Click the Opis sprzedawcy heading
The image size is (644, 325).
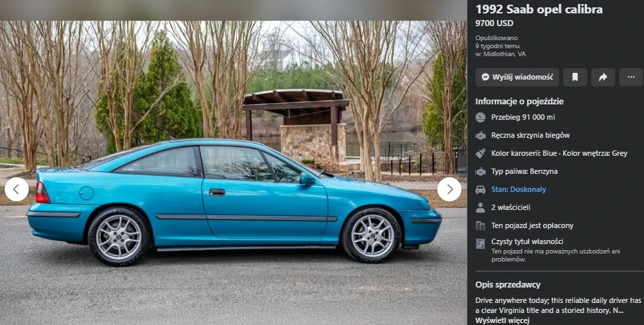(508, 285)
